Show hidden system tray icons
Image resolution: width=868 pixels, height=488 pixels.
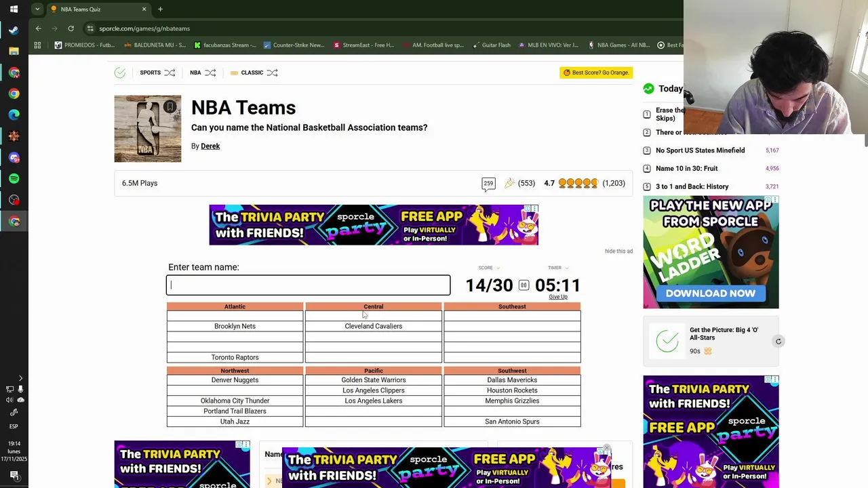[x=20, y=378]
